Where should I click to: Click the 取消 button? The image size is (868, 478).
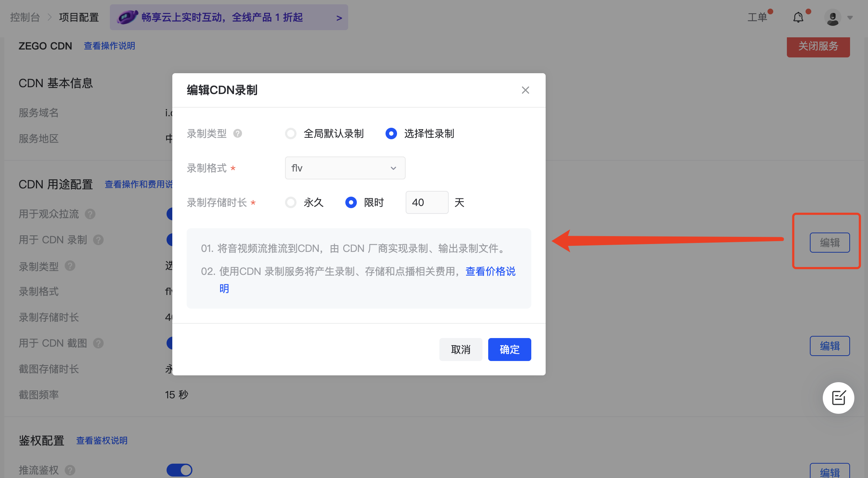tap(460, 349)
